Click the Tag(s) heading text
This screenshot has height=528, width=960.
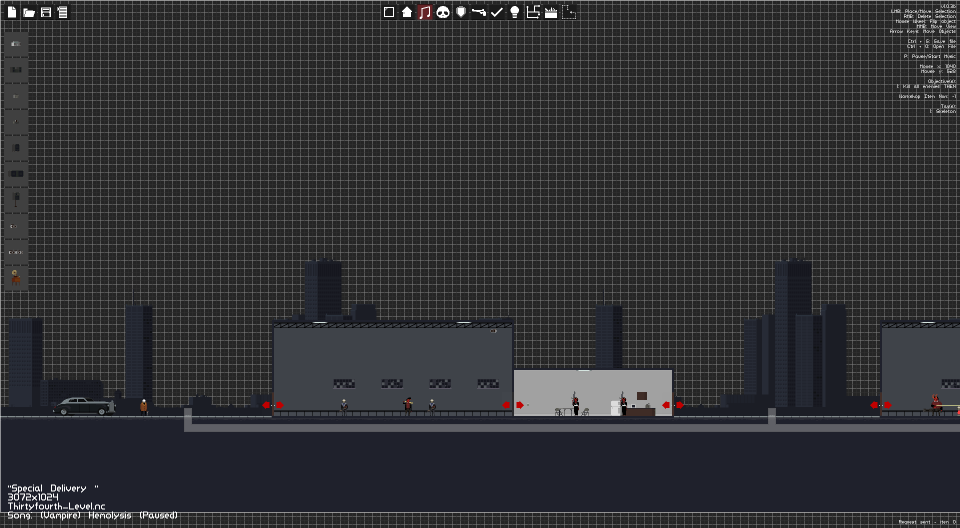948,106
